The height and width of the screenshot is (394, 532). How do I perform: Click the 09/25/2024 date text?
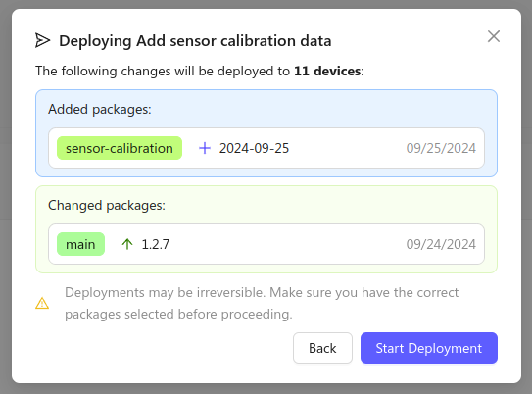point(441,148)
